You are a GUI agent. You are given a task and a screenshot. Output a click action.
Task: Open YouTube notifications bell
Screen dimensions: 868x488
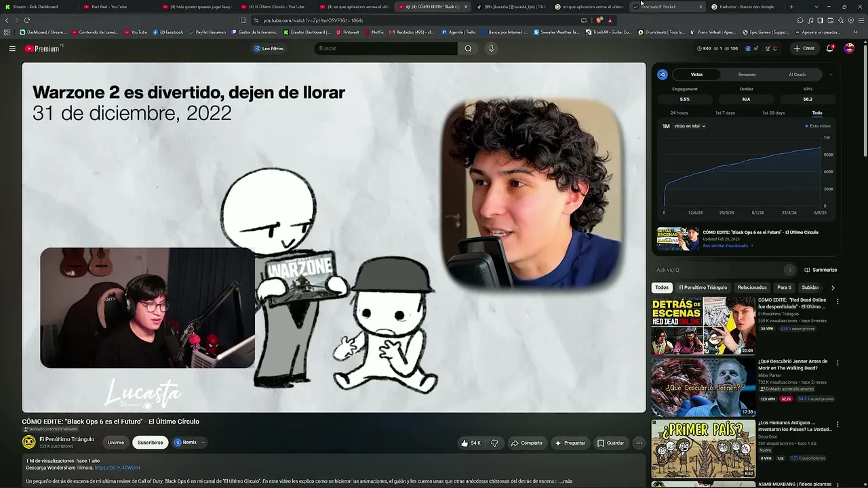click(x=829, y=49)
